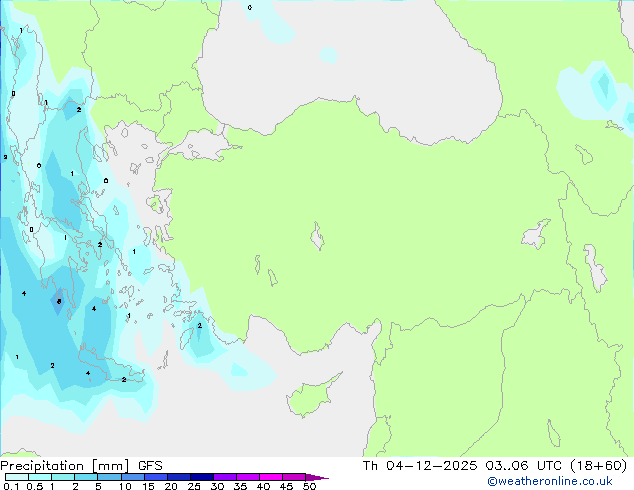
Task: Click the 40–45 mm magenta legend swatch
Action: pos(271,477)
